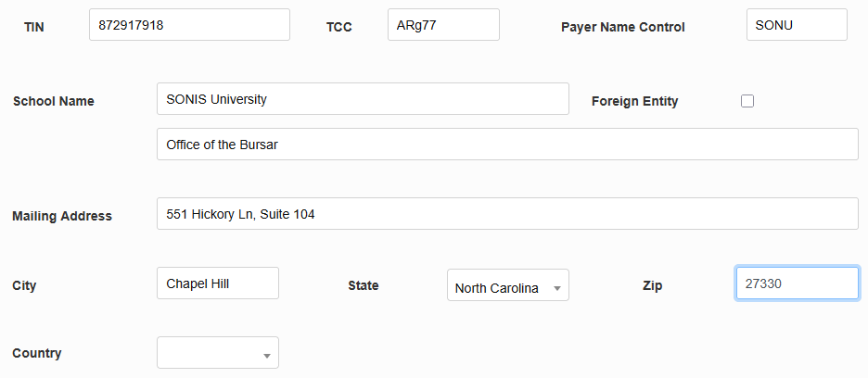
Task: Expand the empty Country dropdown
Action: click(x=218, y=353)
